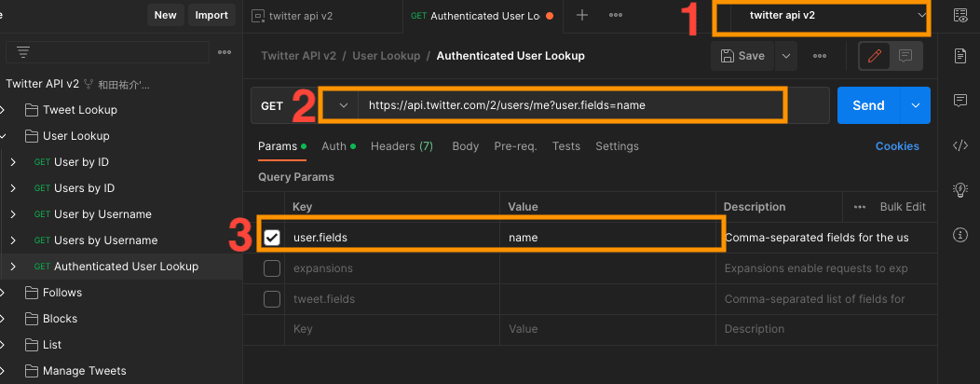Click the Send button
The image size is (980, 384).
(x=868, y=105)
